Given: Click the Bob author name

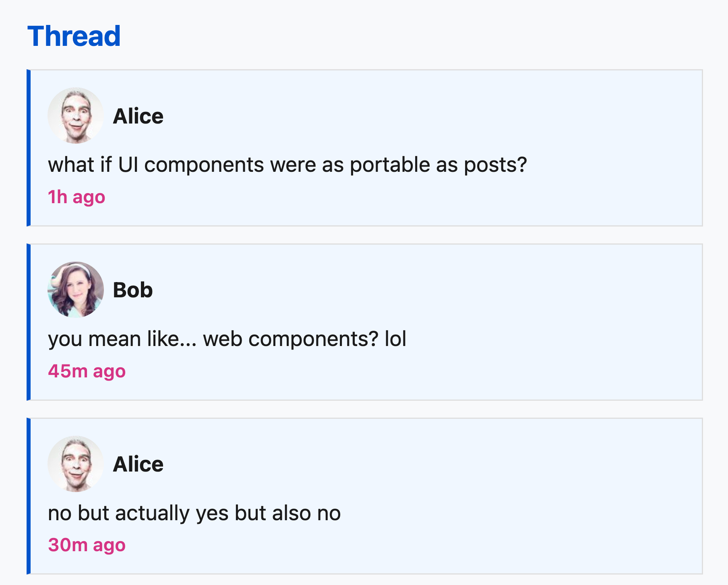Looking at the screenshot, I should coord(133,290).
